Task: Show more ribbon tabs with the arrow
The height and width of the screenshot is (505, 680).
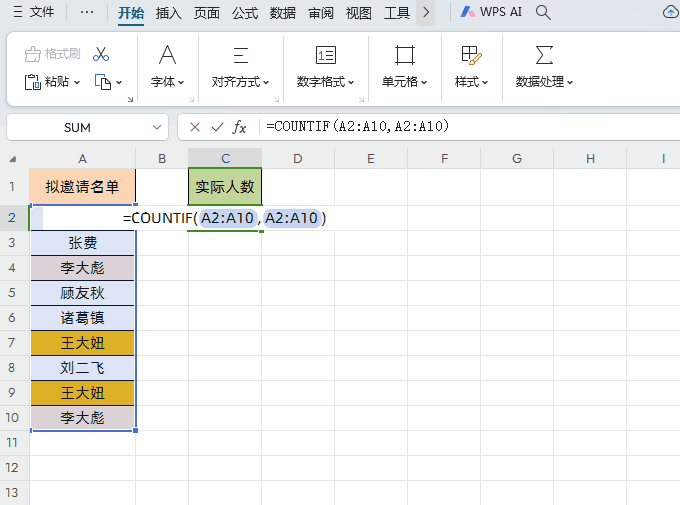Action: tap(426, 13)
